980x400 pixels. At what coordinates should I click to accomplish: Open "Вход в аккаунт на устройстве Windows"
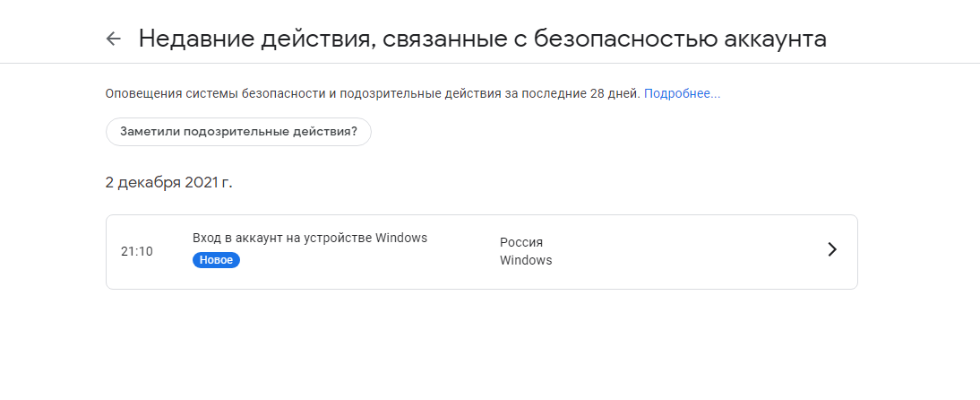(310, 239)
